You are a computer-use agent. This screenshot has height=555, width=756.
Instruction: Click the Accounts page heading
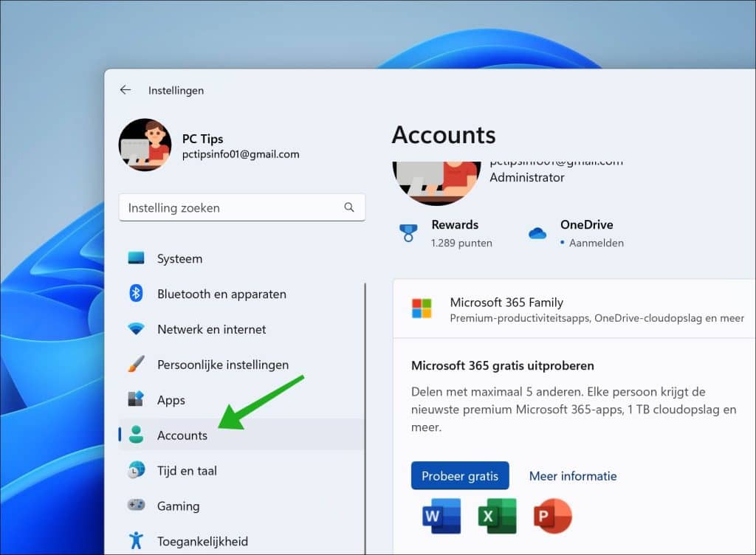click(444, 134)
